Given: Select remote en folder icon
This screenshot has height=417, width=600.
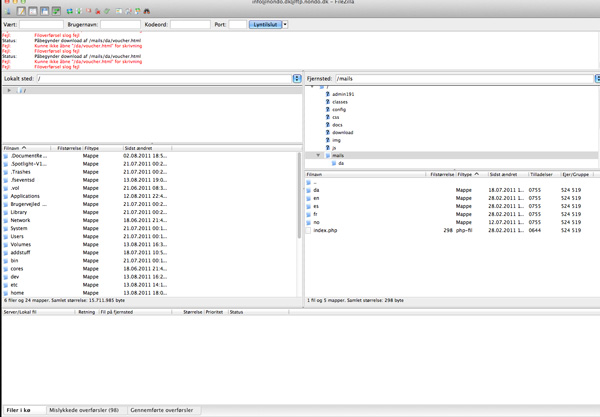Looking at the screenshot, I should point(308,198).
